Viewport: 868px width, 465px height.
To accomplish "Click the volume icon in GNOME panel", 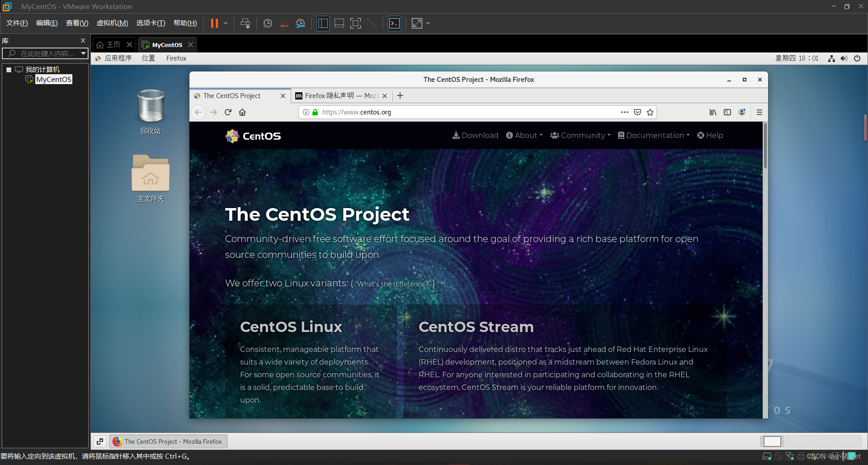I will pos(844,58).
